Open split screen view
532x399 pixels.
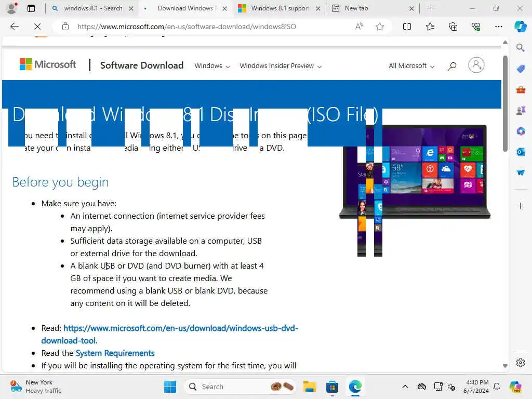[407, 26]
